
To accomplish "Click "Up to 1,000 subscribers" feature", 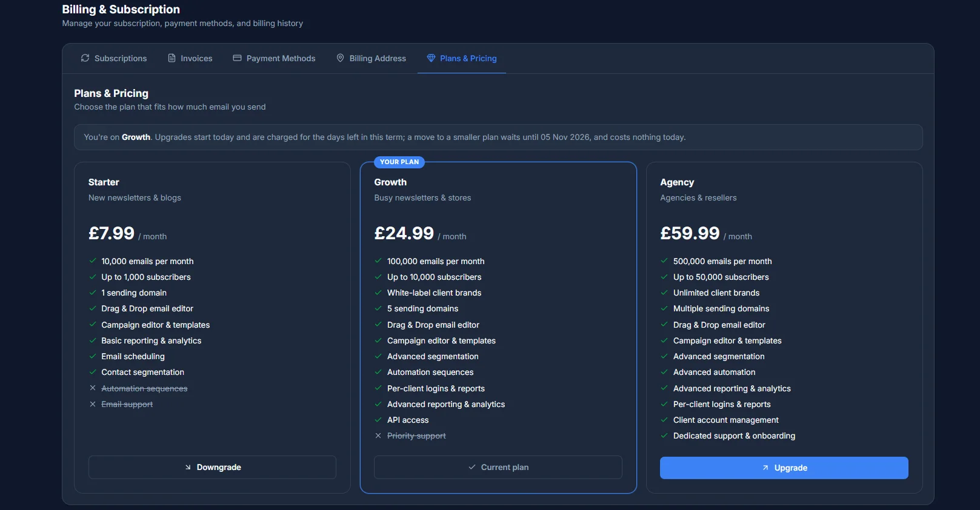I will 146,277.
